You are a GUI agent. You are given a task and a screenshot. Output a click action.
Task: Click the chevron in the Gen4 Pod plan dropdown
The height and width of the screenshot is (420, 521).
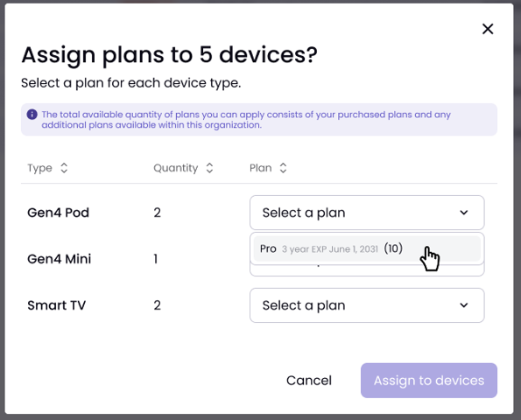(464, 213)
